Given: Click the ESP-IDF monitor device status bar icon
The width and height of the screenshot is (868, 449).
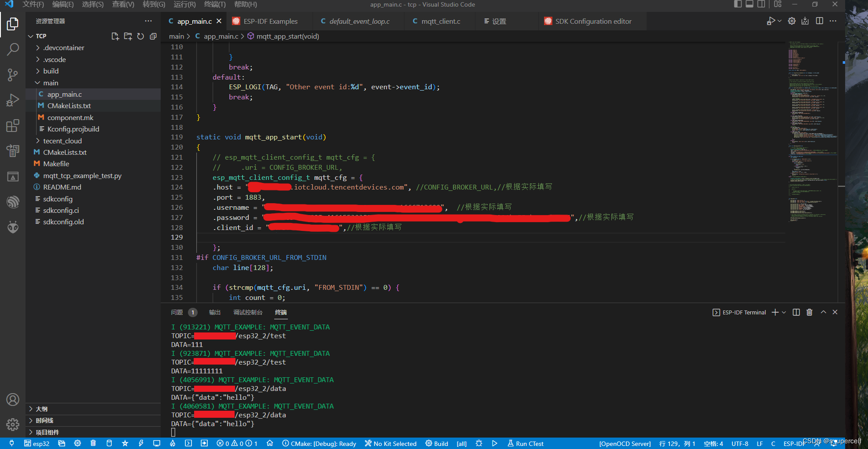Looking at the screenshot, I should pos(157,443).
